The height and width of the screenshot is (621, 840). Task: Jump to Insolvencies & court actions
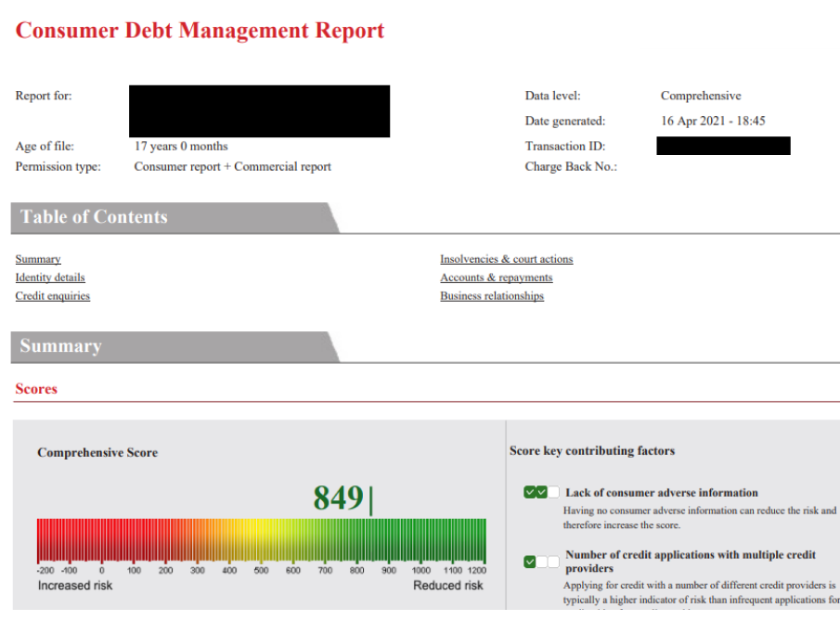coord(506,259)
